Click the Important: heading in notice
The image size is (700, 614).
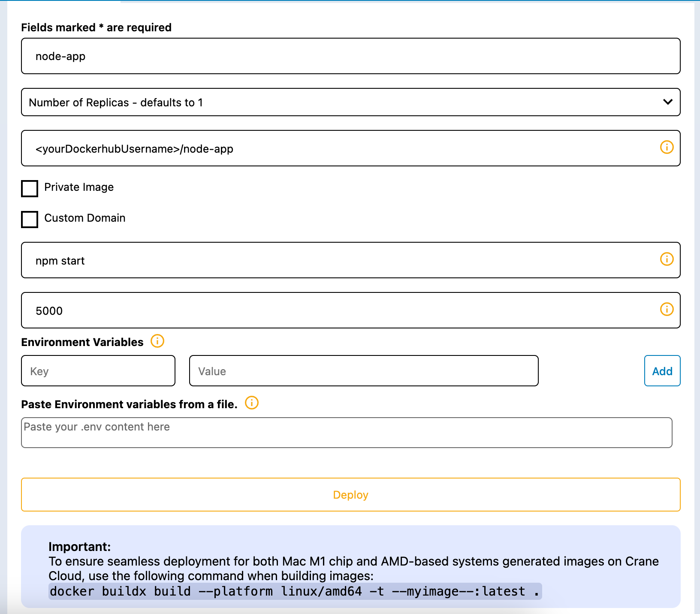pos(80,547)
